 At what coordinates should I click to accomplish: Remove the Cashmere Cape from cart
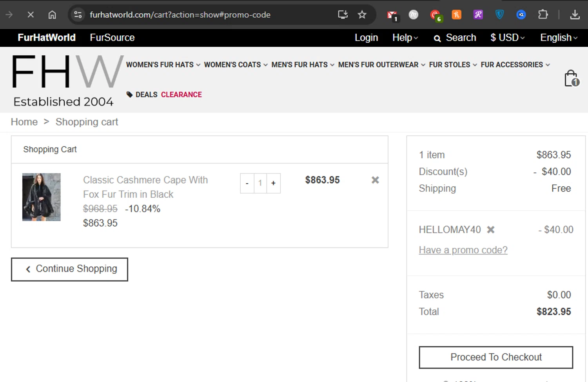point(375,180)
